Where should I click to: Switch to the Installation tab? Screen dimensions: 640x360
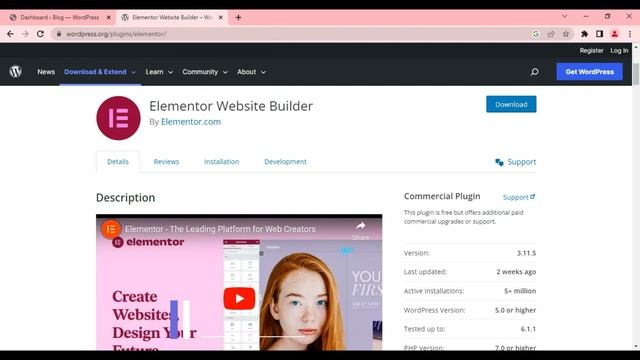pos(222,162)
